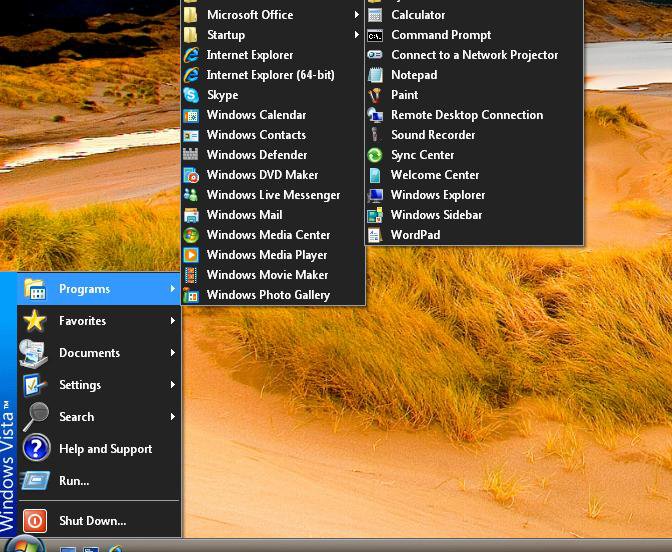672x552 pixels.
Task: Open the Programs menu entry
Action: 99,289
